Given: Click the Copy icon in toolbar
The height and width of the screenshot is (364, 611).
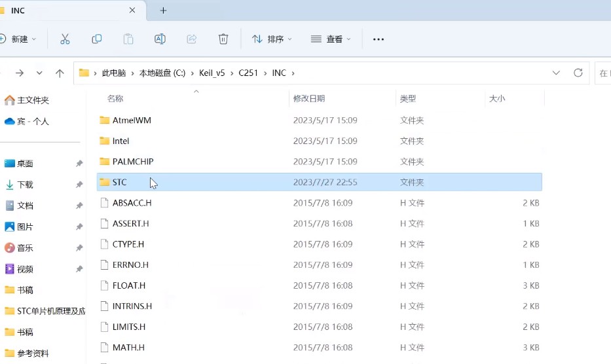Looking at the screenshot, I should coord(97,39).
